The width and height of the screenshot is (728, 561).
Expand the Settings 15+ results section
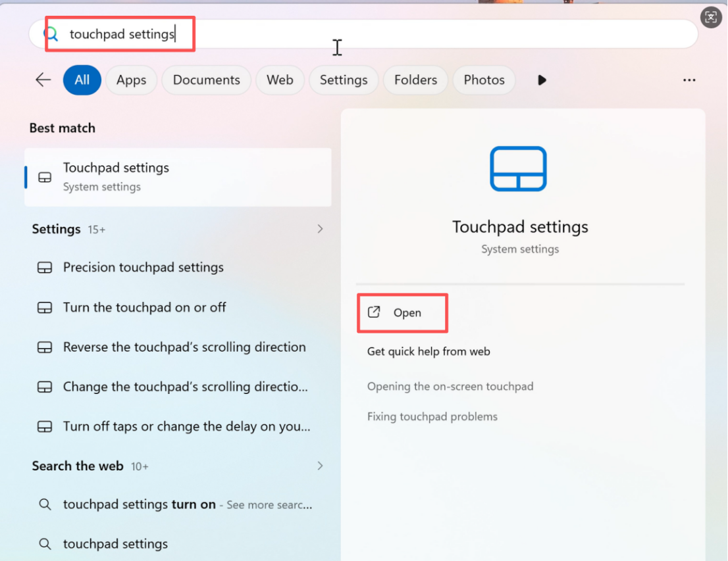click(x=320, y=229)
